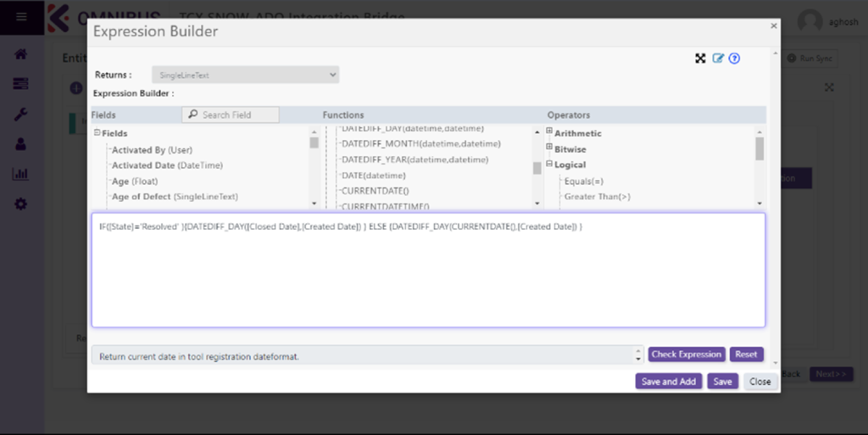Viewport: 868px width, 435px height.
Task: Click the blue edit pencil icon
Action: (718, 59)
